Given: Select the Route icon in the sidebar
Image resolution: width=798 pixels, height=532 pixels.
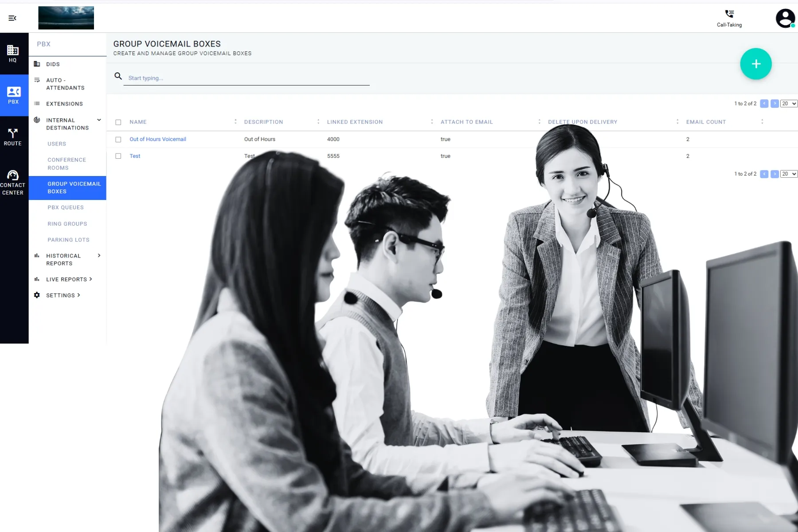Looking at the screenshot, I should tap(13, 134).
